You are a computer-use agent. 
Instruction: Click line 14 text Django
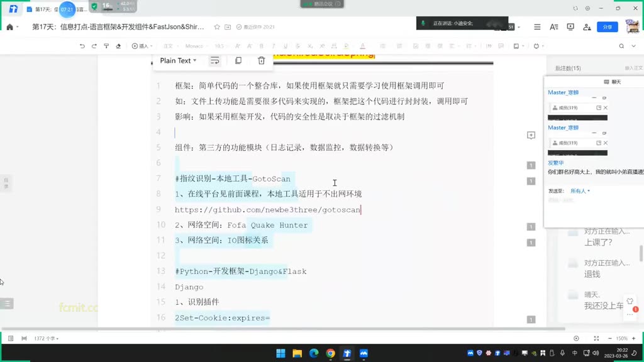tap(189, 287)
